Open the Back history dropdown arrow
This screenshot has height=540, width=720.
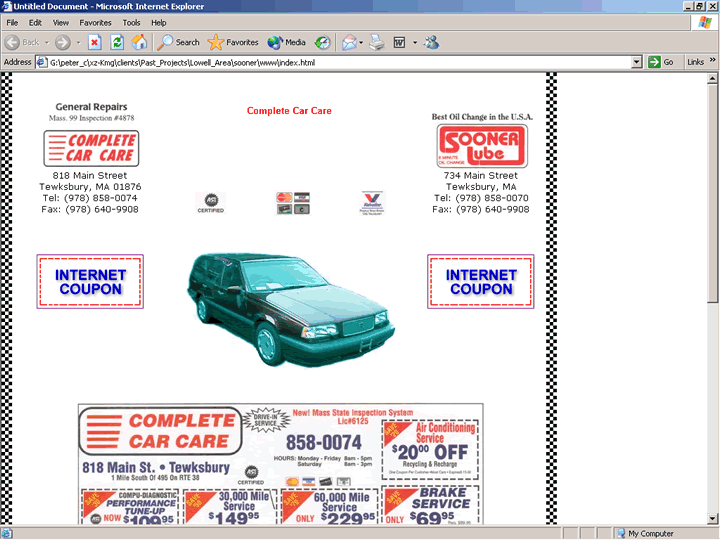[x=47, y=43]
